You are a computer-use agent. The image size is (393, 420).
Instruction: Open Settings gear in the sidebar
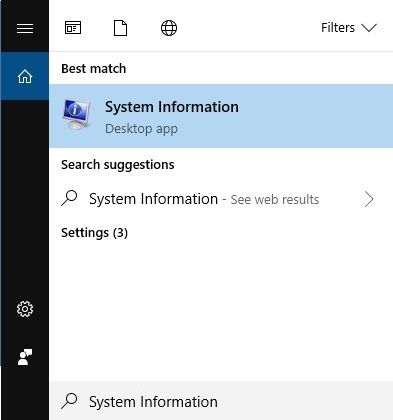click(25, 309)
